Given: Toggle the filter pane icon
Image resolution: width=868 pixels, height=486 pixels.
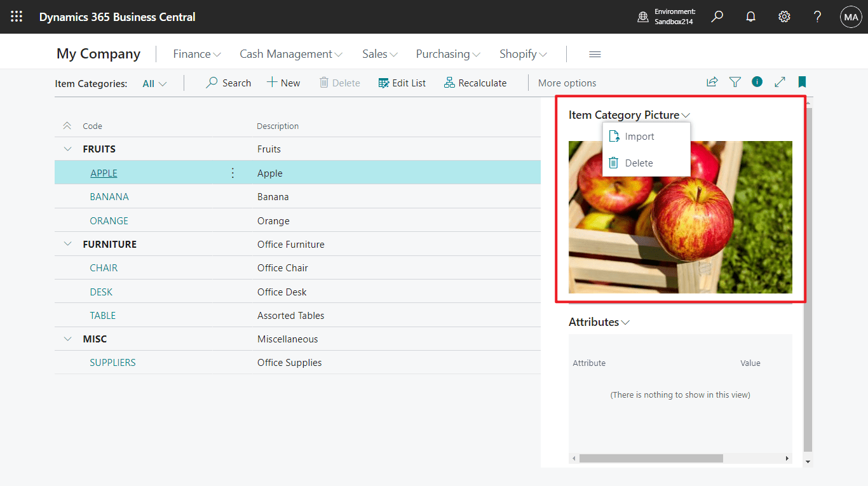Looking at the screenshot, I should 735,82.
